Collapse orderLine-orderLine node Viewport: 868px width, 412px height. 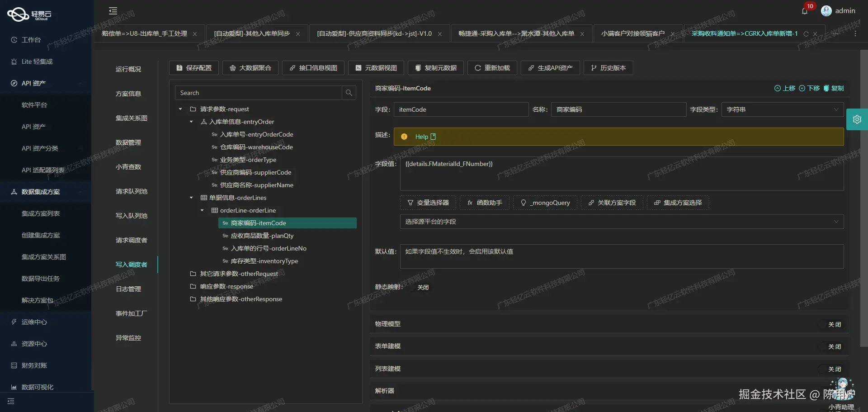point(202,210)
